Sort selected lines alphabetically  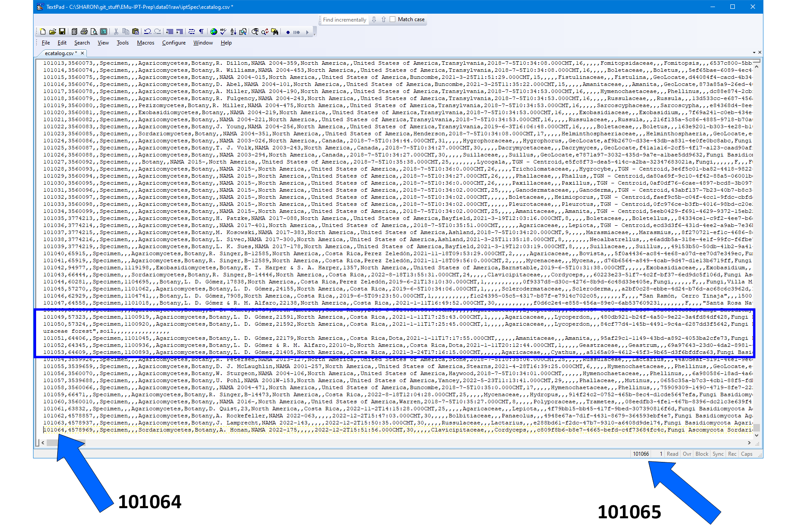pos(234,31)
